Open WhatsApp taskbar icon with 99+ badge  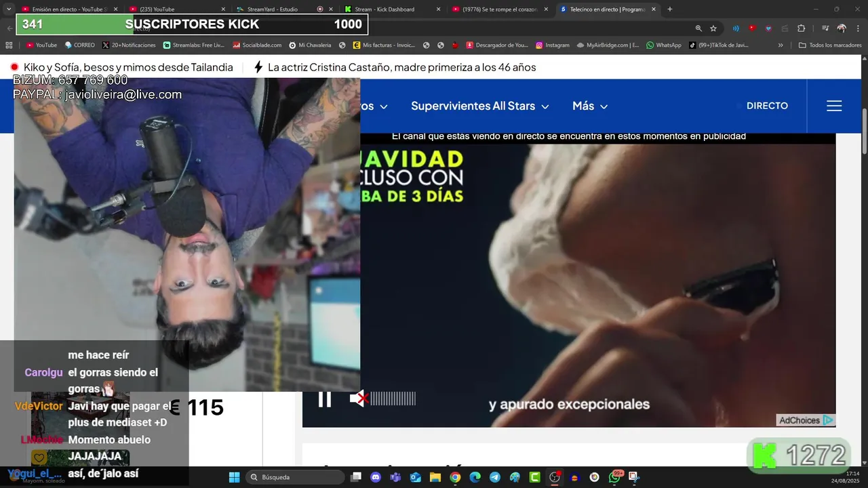click(x=614, y=477)
